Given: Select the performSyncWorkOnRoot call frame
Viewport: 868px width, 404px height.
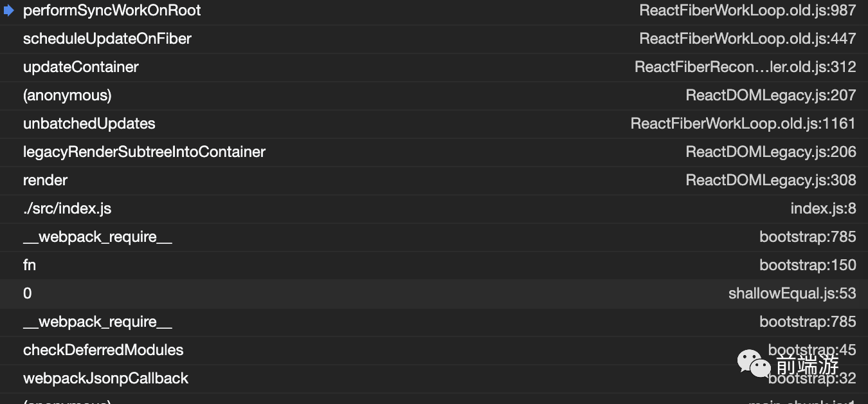Looking at the screenshot, I should pyautogui.click(x=434, y=11).
